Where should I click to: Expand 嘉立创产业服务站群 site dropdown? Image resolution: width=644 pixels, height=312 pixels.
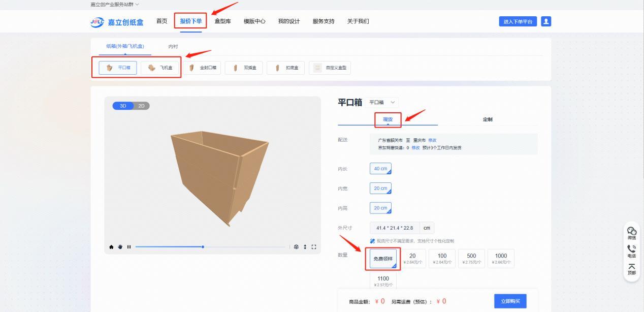coord(115,4)
